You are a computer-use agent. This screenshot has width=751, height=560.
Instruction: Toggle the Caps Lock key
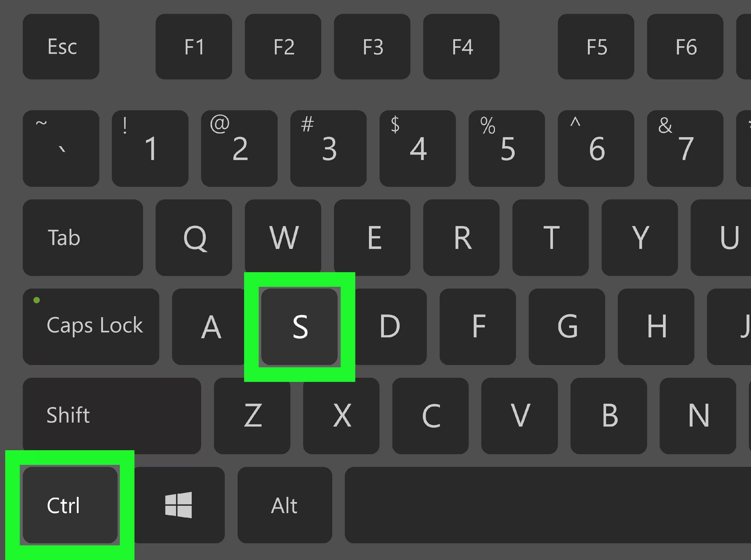[91, 327]
